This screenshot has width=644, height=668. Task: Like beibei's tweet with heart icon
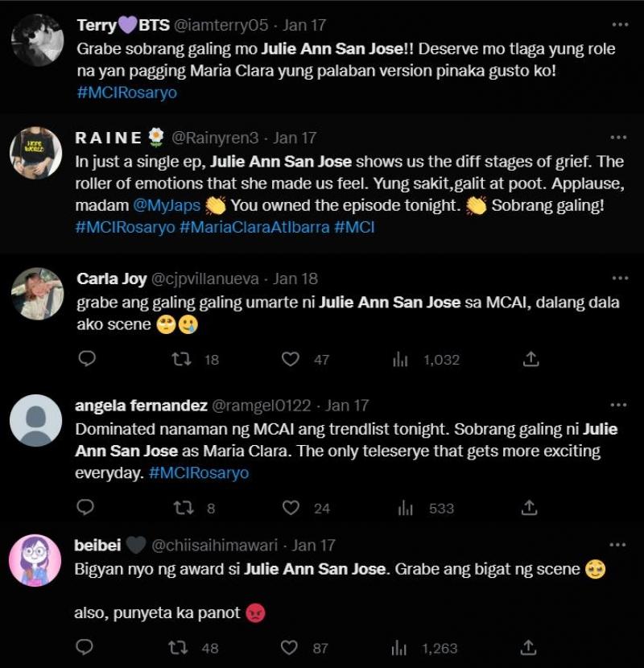[291, 647]
